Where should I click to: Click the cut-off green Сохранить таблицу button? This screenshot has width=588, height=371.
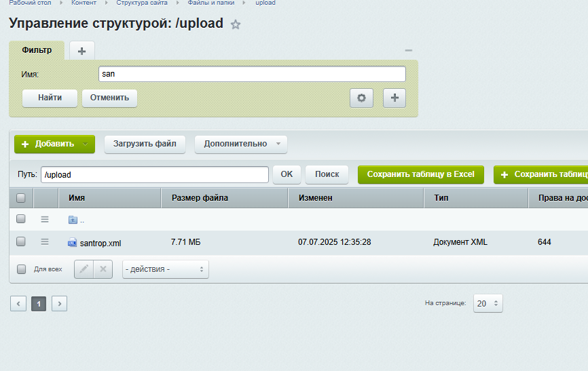click(540, 174)
